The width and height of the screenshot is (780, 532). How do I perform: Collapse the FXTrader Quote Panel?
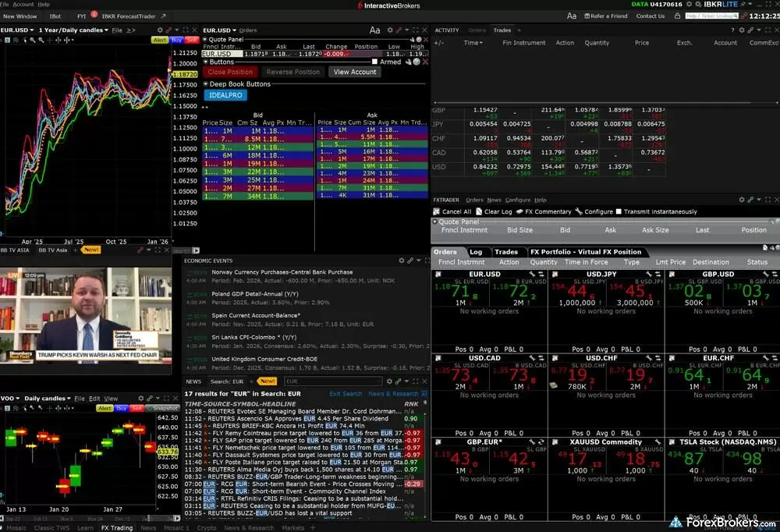434,222
